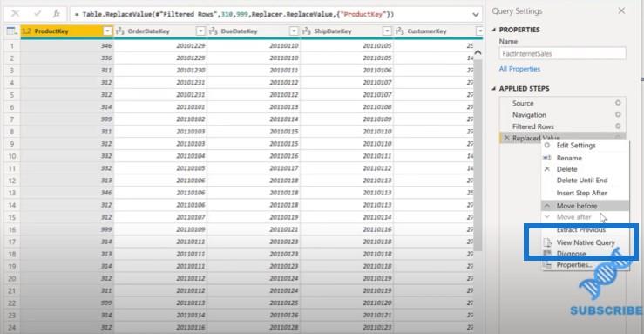Collapse the APPLIED STEPS section
644x334 pixels.
[494, 88]
